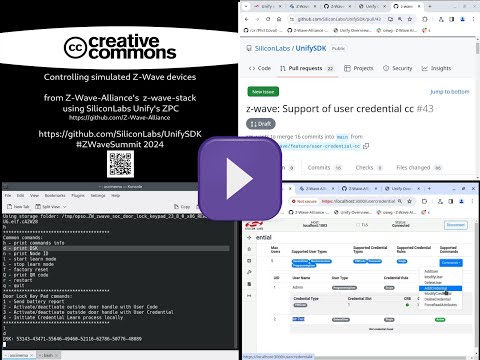The image size is (480, 360).
Task: Click the New Tab icon in Konsole
Action: [x=10, y=207]
